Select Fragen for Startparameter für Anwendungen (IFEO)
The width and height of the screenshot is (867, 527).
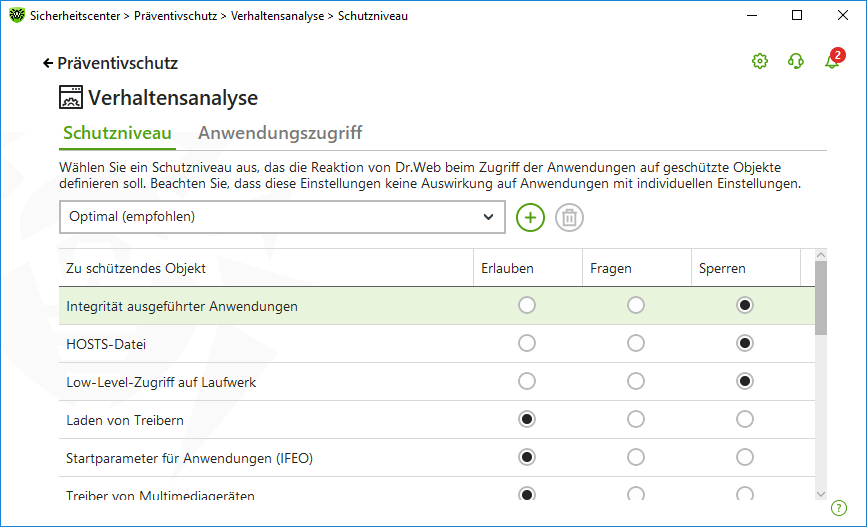pos(636,457)
